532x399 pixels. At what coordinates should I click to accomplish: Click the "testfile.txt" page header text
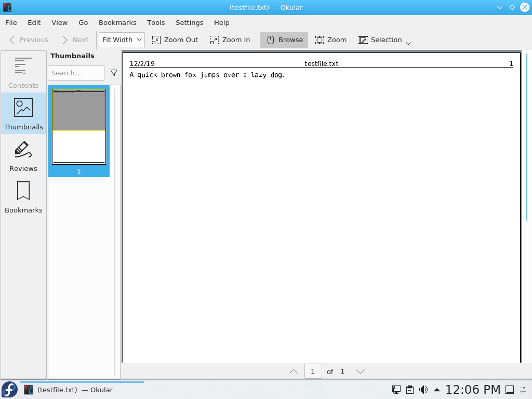click(x=321, y=64)
